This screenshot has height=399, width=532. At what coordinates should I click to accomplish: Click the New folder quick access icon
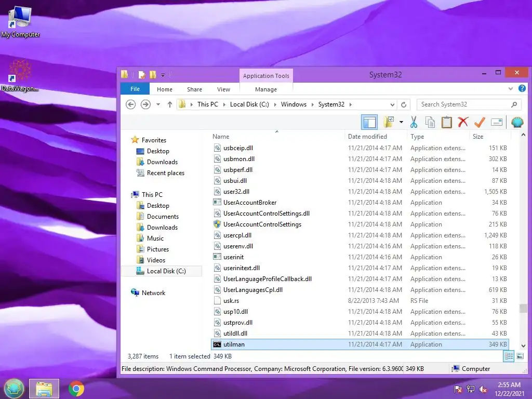point(153,75)
